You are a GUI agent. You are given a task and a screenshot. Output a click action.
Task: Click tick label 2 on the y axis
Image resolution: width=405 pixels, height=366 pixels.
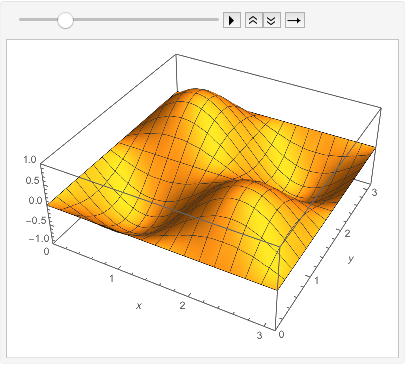(x=347, y=234)
